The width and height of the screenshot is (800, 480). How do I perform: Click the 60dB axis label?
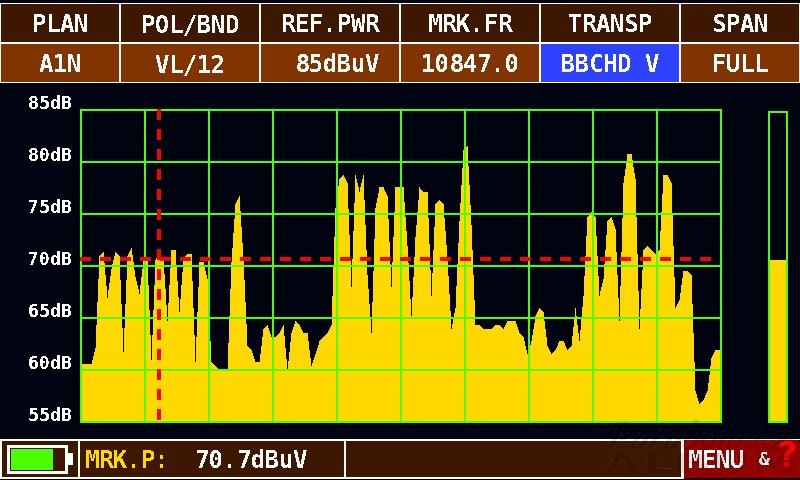(50, 362)
